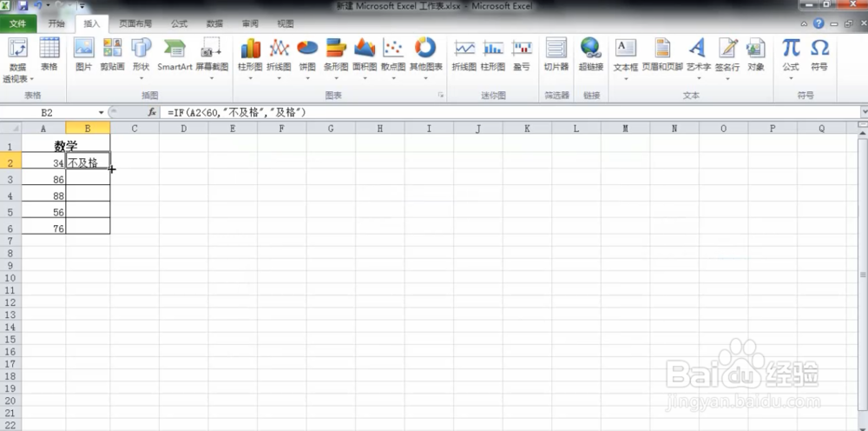Image resolution: width=868 pixels, height=431 pixels.
Task: Switch to the Formulas (公式) ribbon tab
Action: 179,23
